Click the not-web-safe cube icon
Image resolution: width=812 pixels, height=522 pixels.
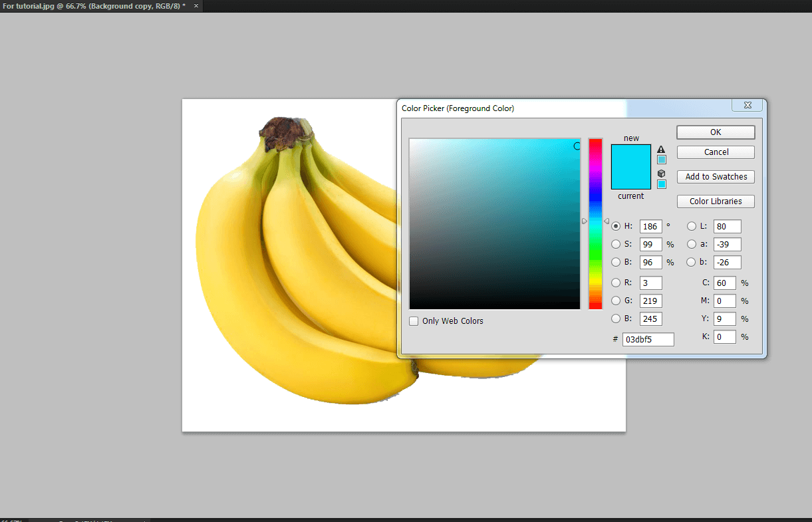[x=661, y=174]
